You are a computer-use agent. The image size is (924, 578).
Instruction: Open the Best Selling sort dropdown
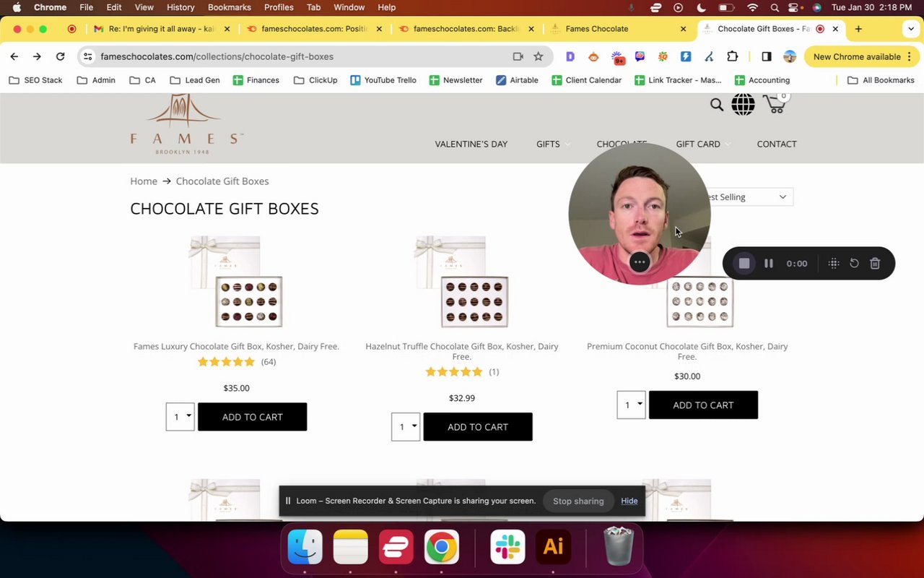tap(745, 197)
